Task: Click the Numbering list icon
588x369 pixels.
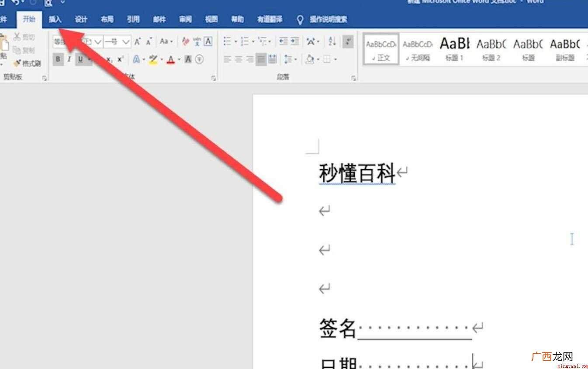Action: tap(245, 41)
